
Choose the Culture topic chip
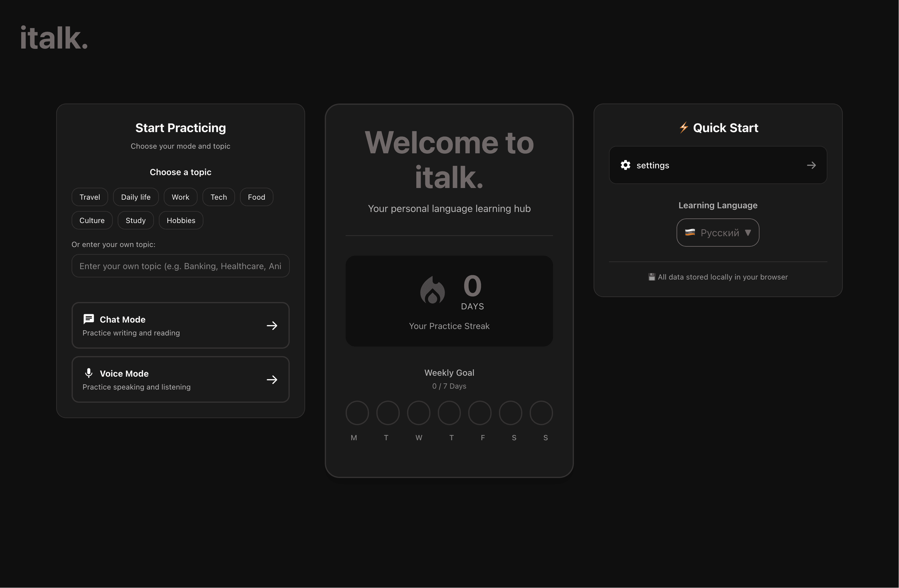pos(92,221)
